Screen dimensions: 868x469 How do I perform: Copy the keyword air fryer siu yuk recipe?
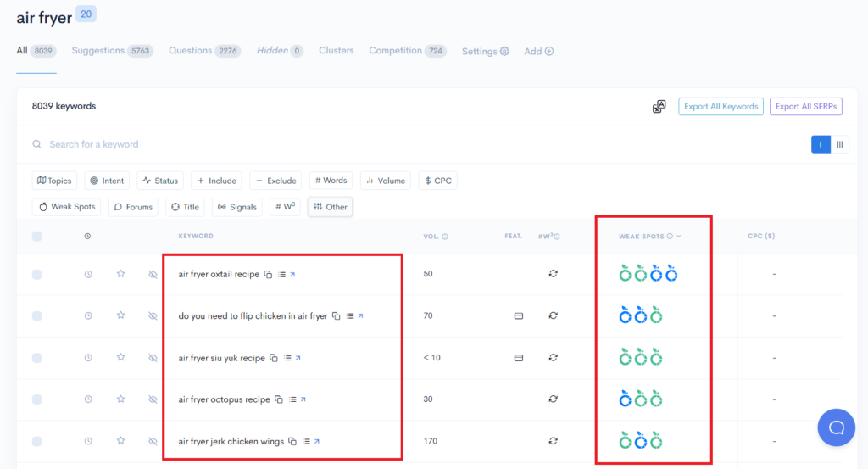click(274, 358)
